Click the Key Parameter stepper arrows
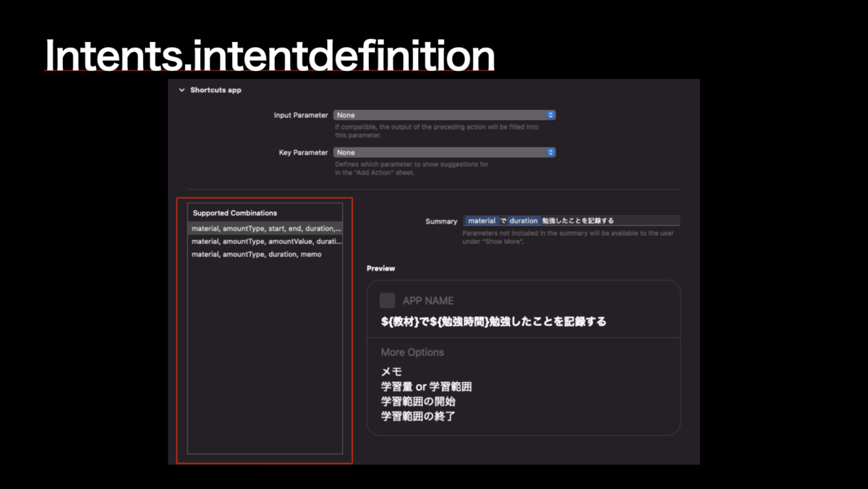 (x=550, y=152)
